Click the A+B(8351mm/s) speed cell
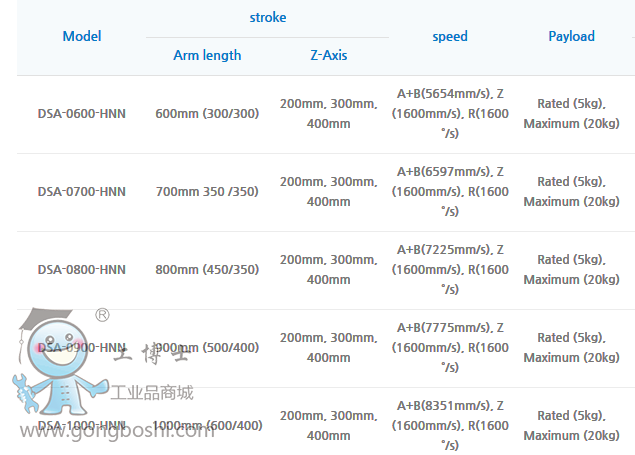The image size is (635, 455). (x=450, y=425)
